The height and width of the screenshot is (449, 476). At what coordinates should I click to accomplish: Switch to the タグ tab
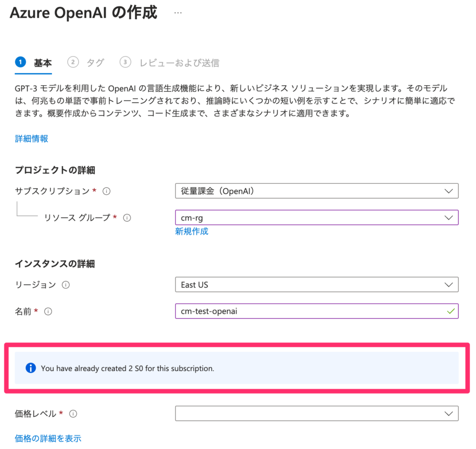pos(95,62)
